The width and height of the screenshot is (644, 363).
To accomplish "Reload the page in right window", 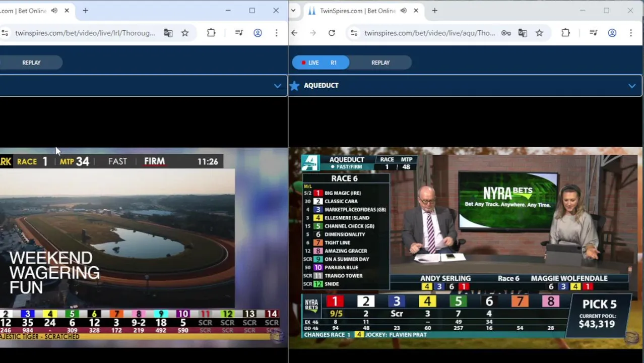I will tap(332, 33).
